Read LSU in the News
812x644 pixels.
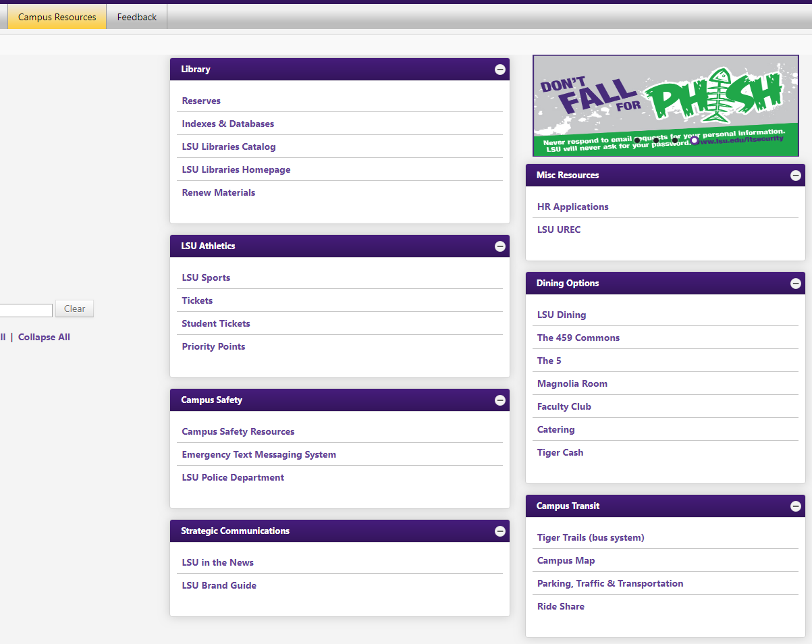point(218,562)
